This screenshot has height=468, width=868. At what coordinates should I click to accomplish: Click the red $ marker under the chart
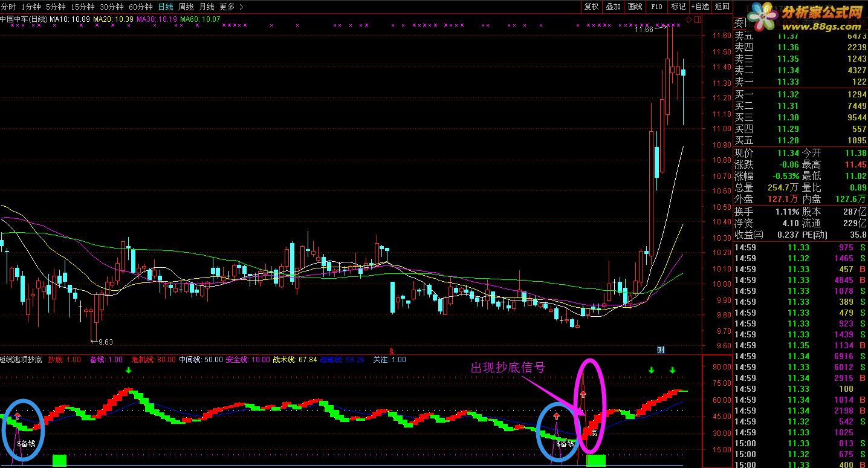pyautogui.click(x=392, y=351)
